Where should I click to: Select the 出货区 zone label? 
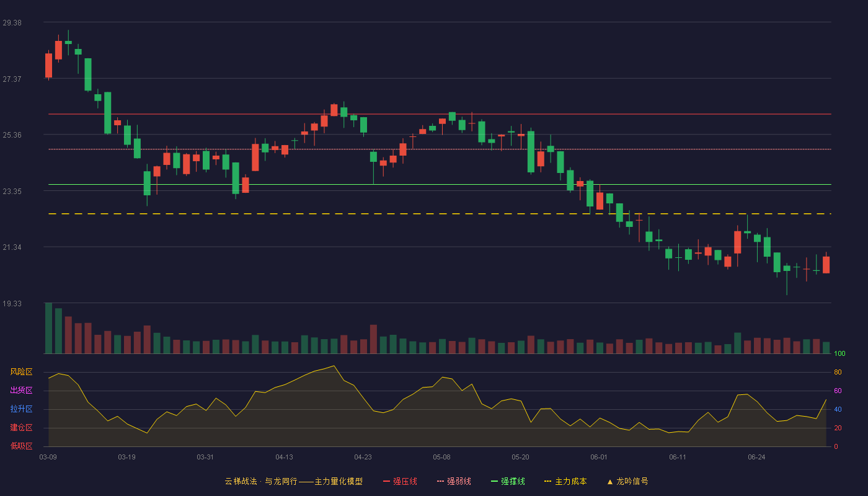21,391
